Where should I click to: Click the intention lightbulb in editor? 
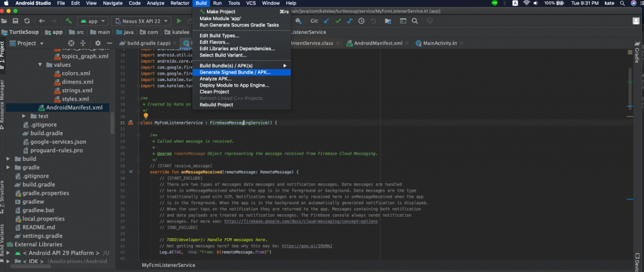click(x=145, y=116)
